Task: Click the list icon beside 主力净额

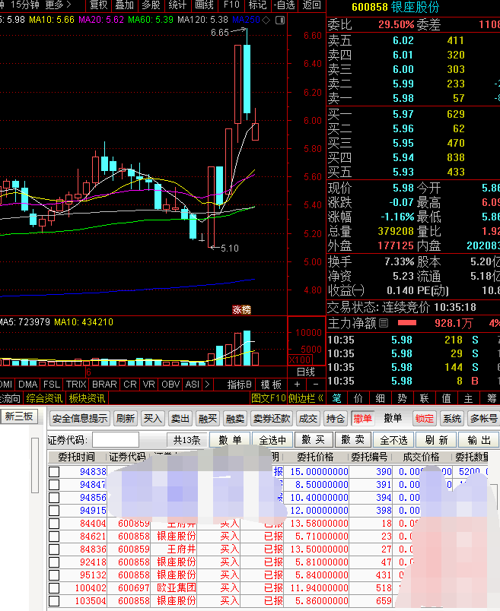Action: pos(384,323)
